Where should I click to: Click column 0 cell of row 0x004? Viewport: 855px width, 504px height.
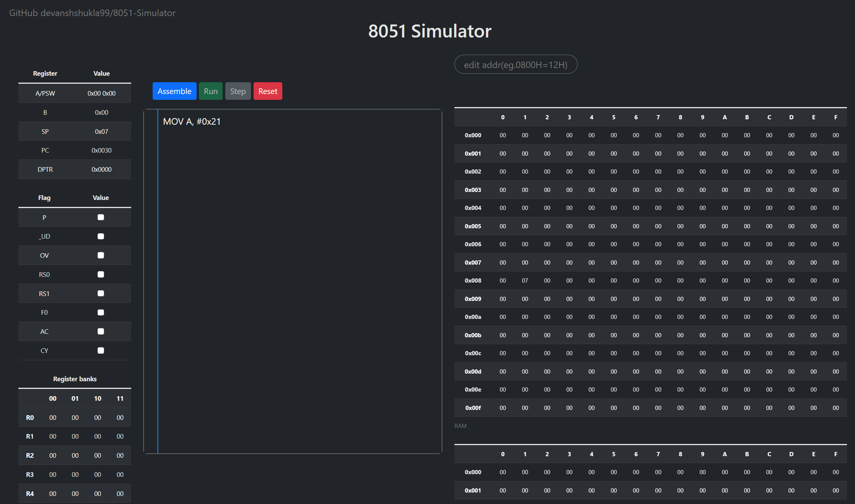(503, 208)
